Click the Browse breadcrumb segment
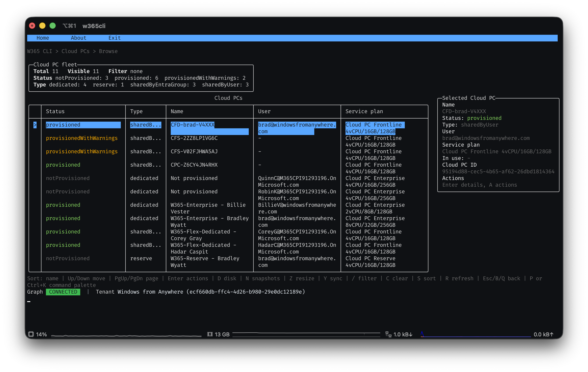 tap(108, 51)
